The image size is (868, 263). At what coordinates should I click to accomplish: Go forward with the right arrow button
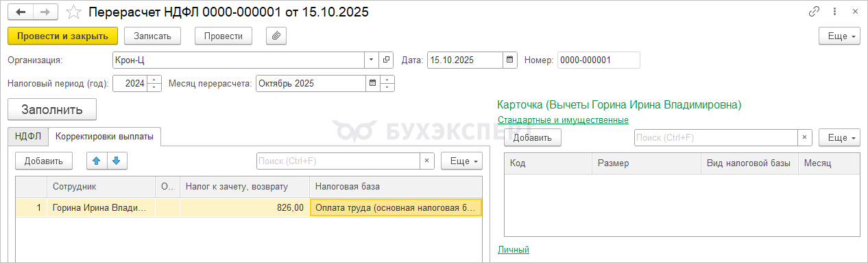coord(45,12)
